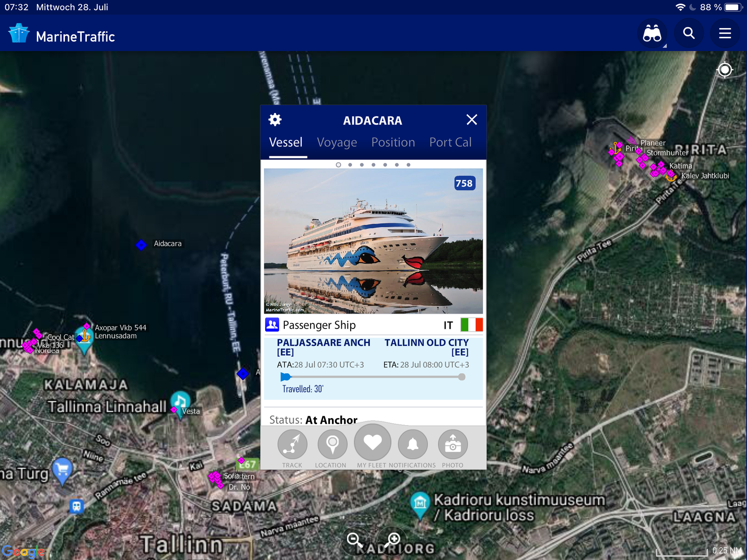Upload a photo of the vessel

(x=452, y=445)
